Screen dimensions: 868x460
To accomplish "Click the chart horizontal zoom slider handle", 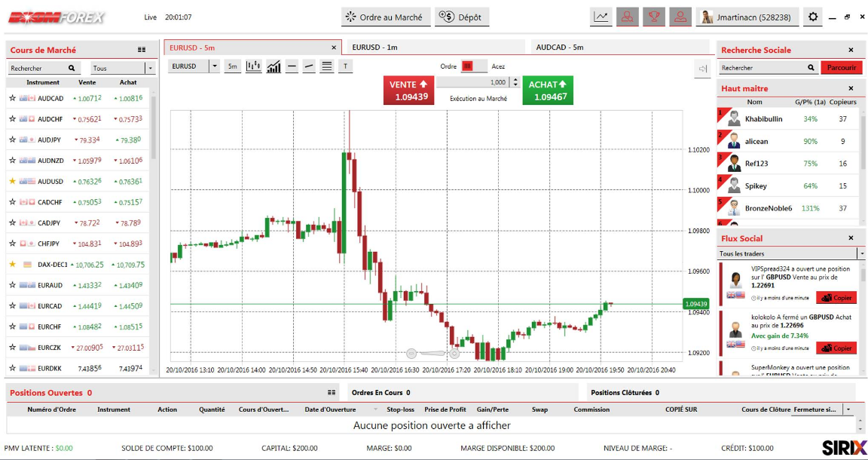I will pyautogui.click(x=433, y=353).
